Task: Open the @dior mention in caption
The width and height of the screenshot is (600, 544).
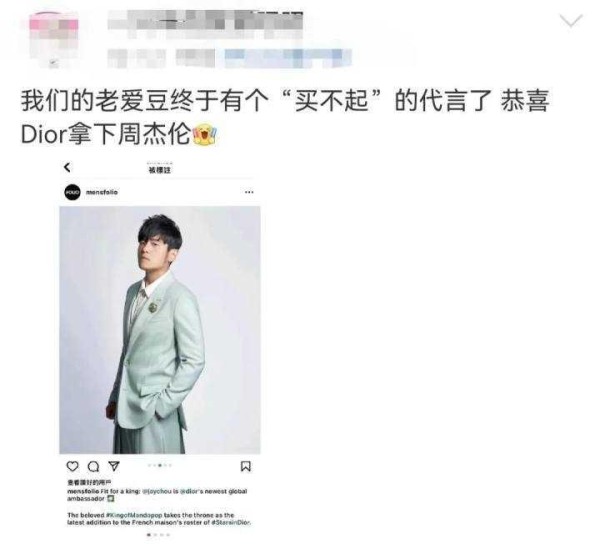Action: pos(191,491)
